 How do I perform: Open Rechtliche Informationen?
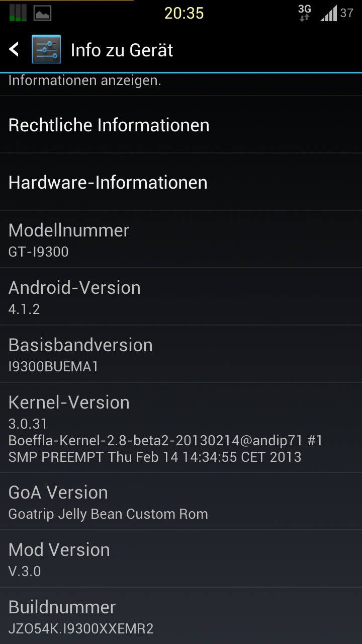(x=181, y=125)
